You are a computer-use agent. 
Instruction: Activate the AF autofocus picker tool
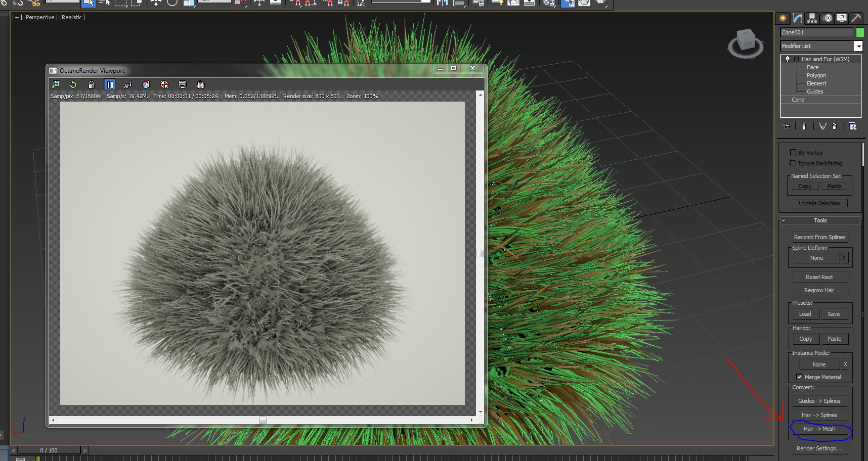[x=127, y=84]
